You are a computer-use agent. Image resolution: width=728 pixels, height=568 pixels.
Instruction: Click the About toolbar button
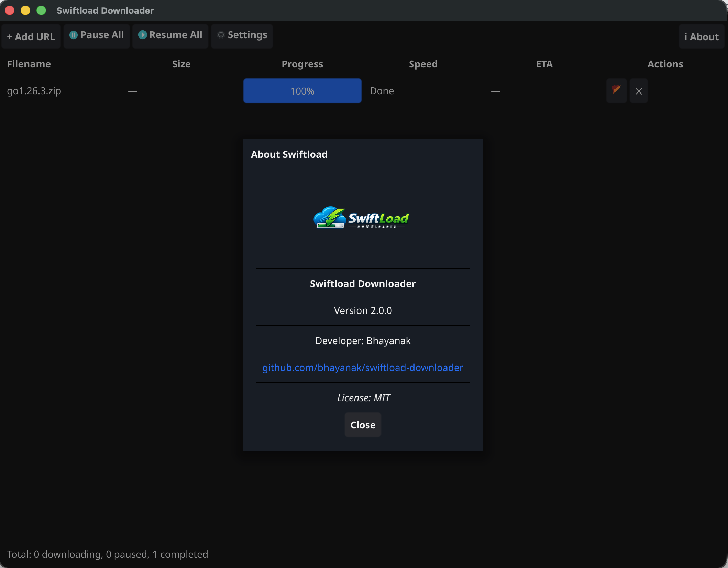click(701, 36)
